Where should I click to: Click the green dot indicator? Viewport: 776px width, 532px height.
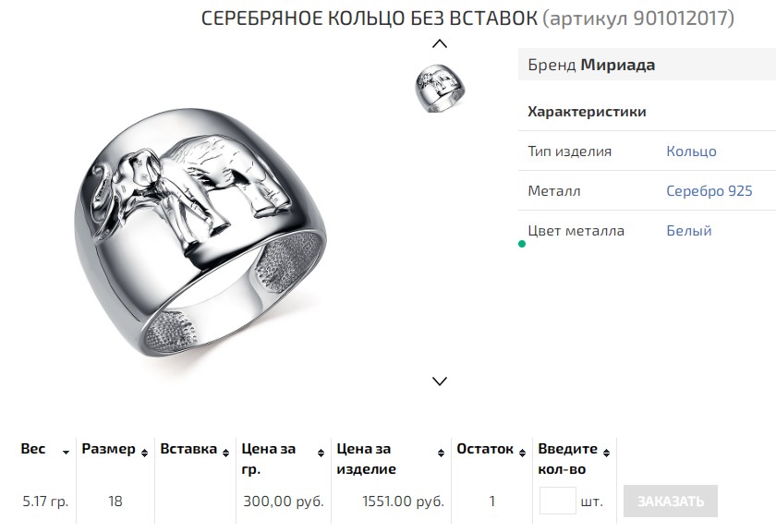(522, 245)
